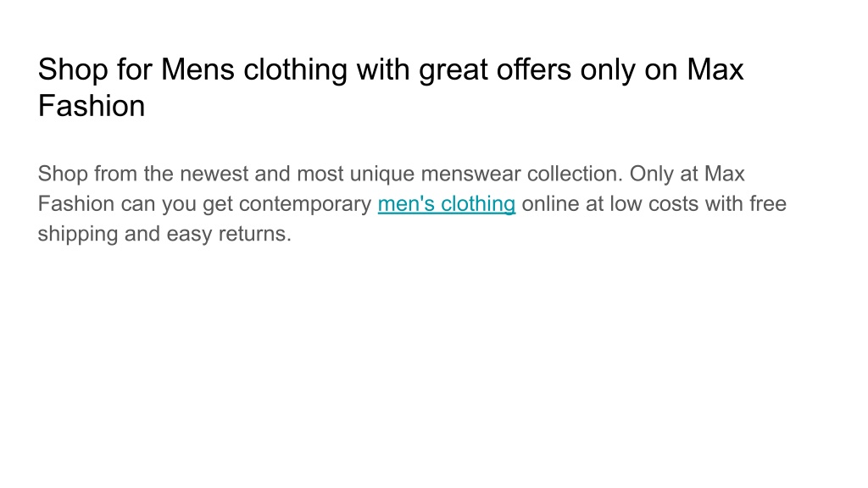
Task: Click the slide title about Mens clothing
Action: (390, 87)
